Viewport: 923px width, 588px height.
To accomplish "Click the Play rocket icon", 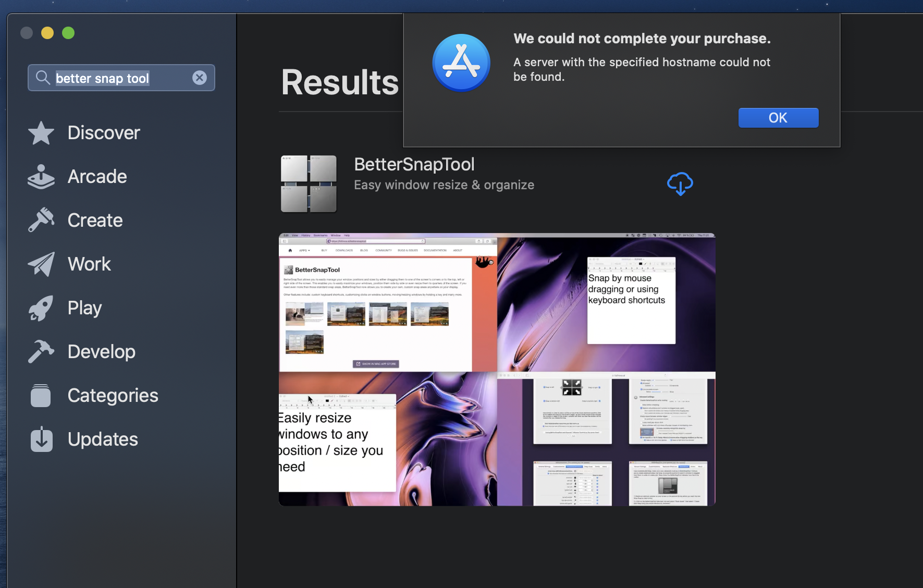I will (41, 308).
